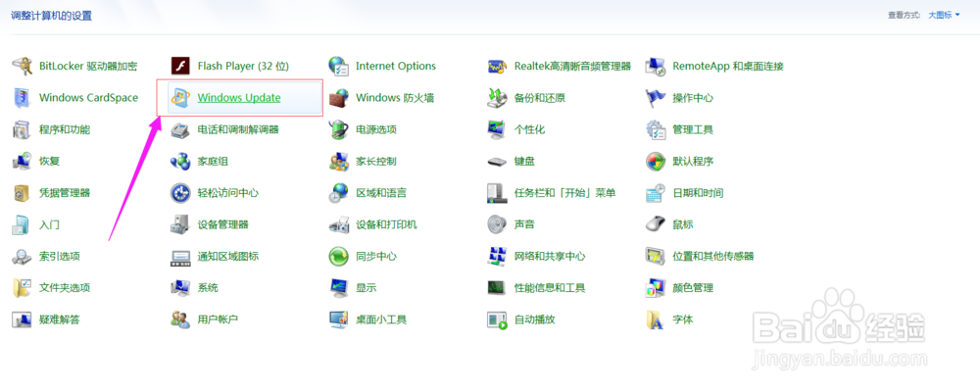
Task: Open the Windows CardSpace icon
Action: coord(23,98)
